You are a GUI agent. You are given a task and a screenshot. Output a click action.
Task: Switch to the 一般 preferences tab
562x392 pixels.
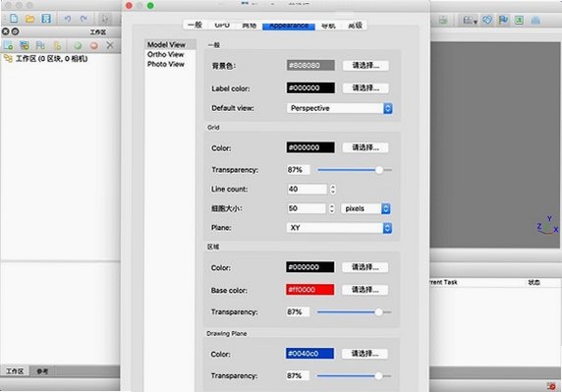[x=195, y=26]
